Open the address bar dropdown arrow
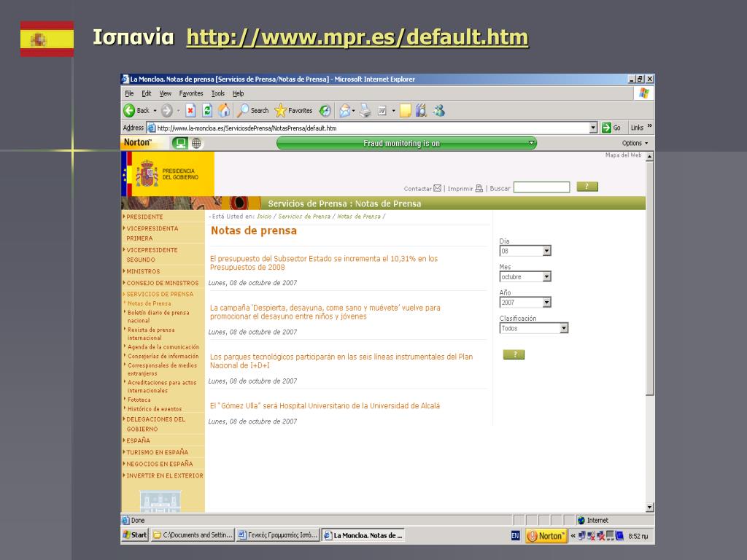 [593, 128]
